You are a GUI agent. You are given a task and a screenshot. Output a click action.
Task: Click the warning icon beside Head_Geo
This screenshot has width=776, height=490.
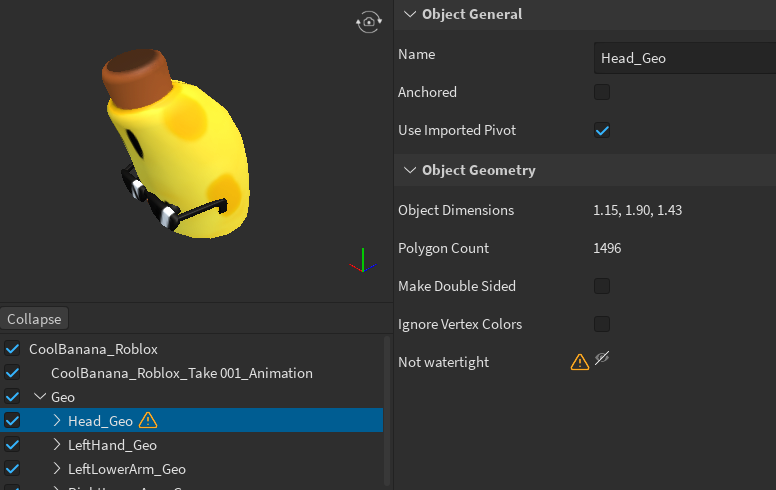coord(148,421)
